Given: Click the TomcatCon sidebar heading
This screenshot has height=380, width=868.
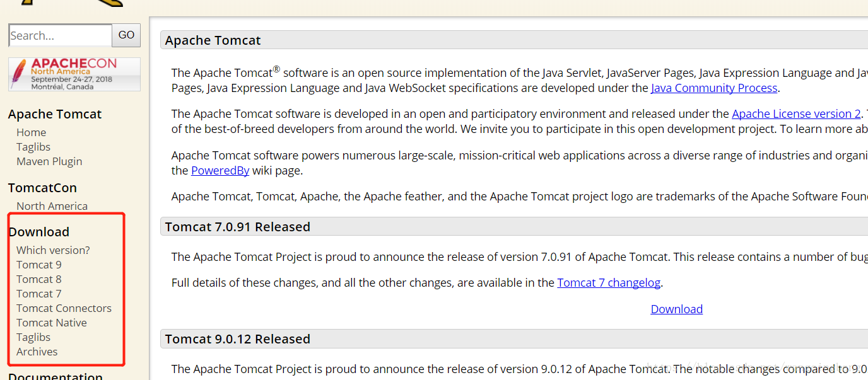Looking at the screenshot, I should coord(42,188).
